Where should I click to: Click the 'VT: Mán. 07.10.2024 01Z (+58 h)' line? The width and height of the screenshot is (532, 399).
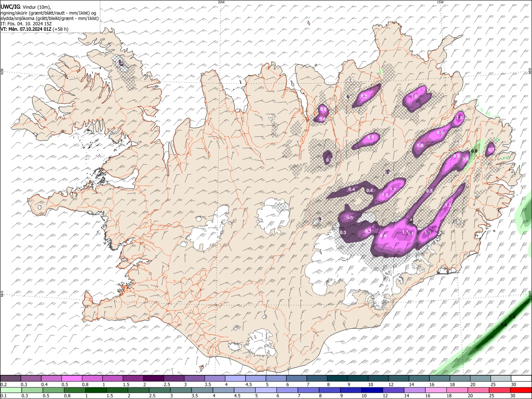tap(34, 29)
